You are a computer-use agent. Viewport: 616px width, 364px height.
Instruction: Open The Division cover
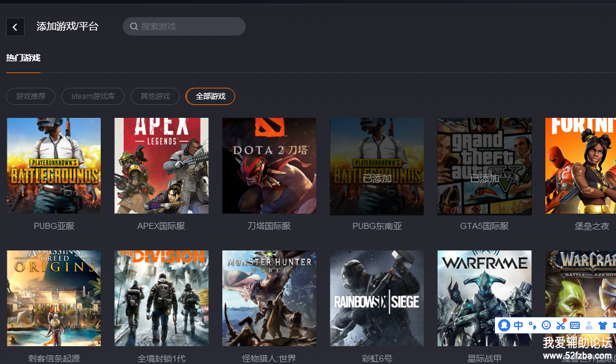click(x=162, y=298)
